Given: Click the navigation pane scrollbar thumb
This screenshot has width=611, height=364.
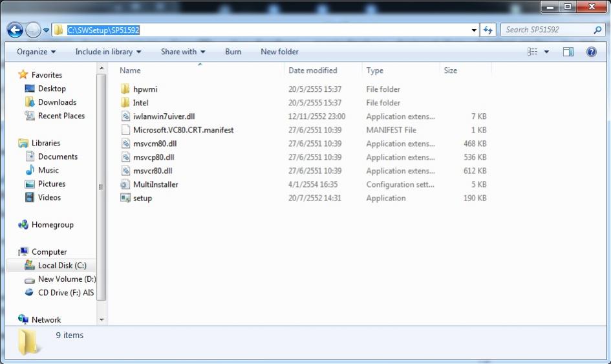Looking at the screenshot, I should pos(102,187).
